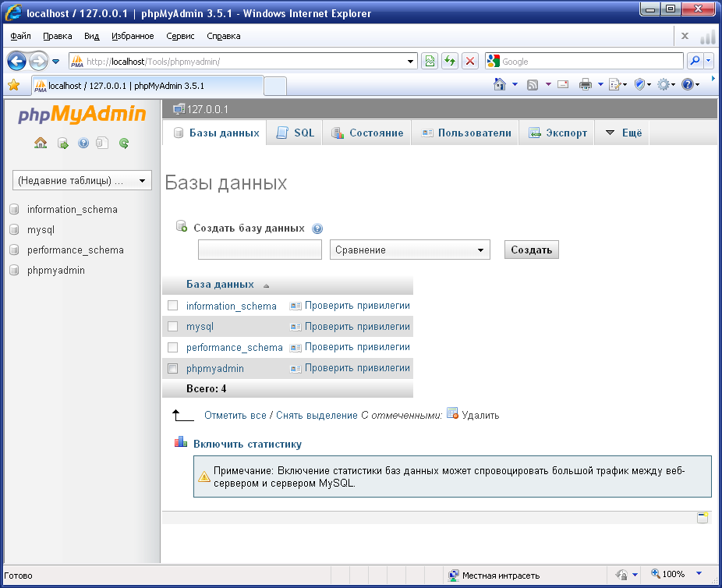Click the IE refresh page button
The height and width of the screenshot is (588, 722).
click(450, 61)
